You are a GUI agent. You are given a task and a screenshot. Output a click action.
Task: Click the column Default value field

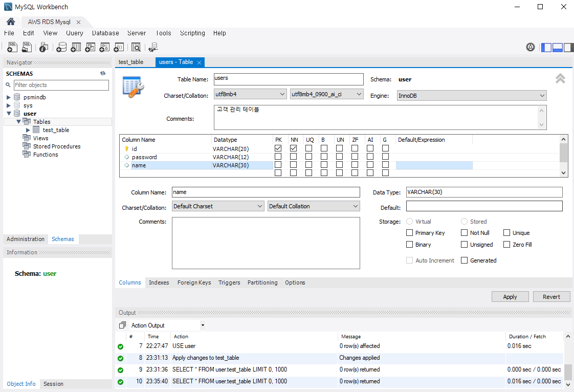(x=484, y=206)
